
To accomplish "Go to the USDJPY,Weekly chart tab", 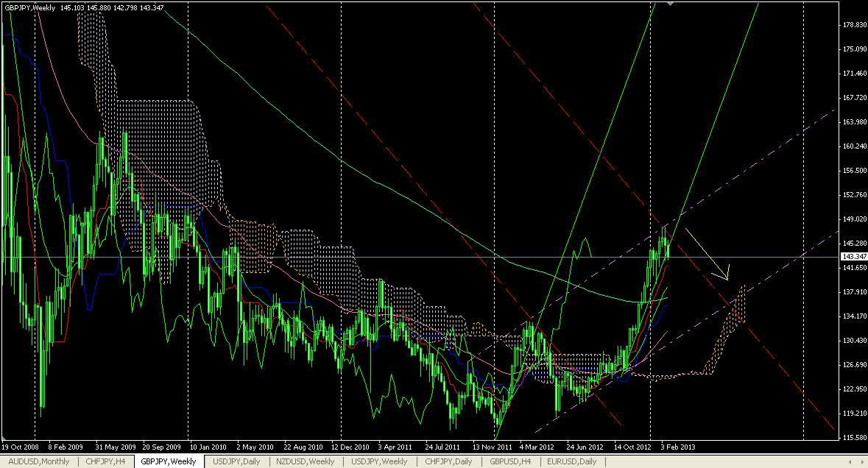I will coord(379,461).
